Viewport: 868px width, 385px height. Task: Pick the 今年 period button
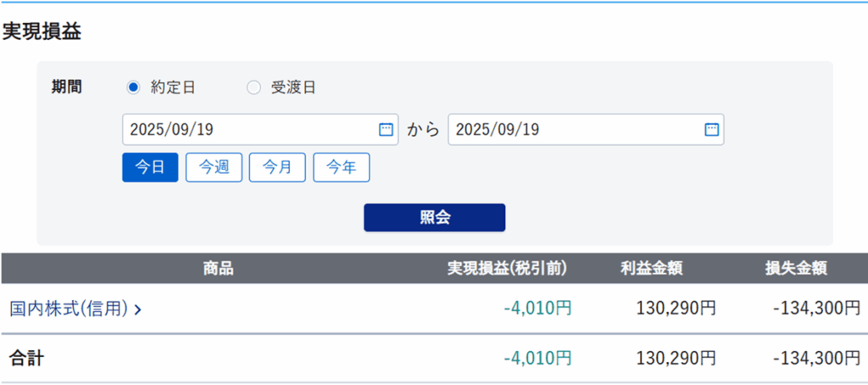pos(341,167)
